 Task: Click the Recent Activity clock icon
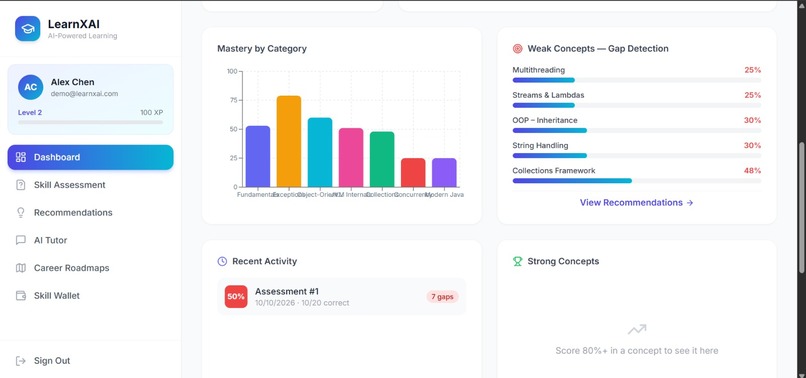tap(222, 261)
